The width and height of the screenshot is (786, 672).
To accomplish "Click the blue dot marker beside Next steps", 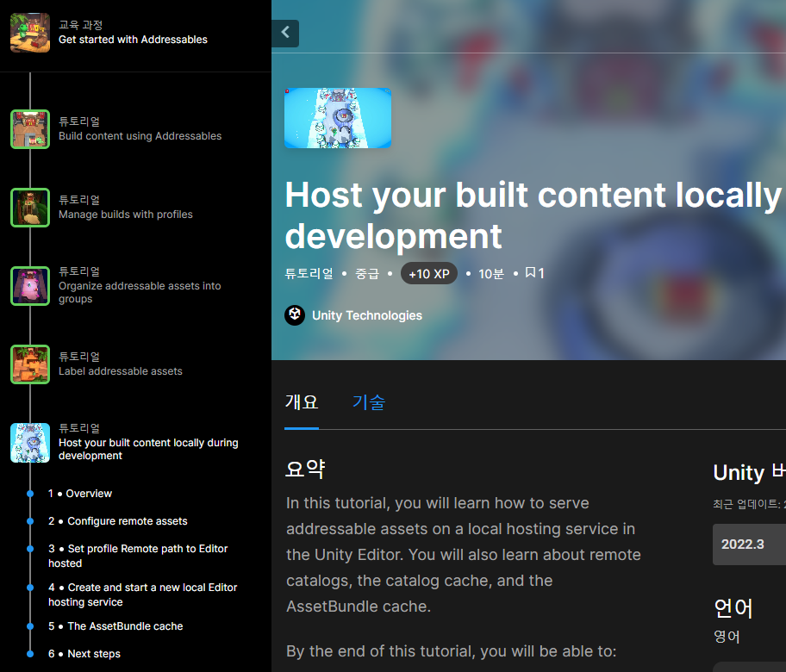I will (30, 653).
